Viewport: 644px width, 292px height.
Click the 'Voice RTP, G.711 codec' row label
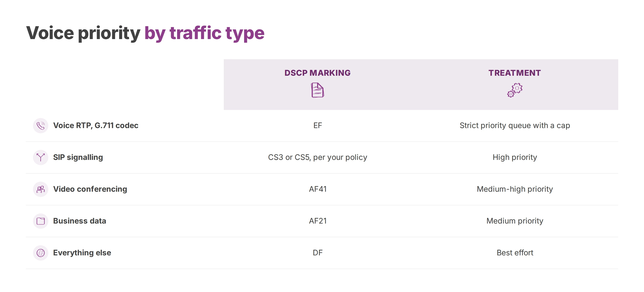tap(96, 125)
